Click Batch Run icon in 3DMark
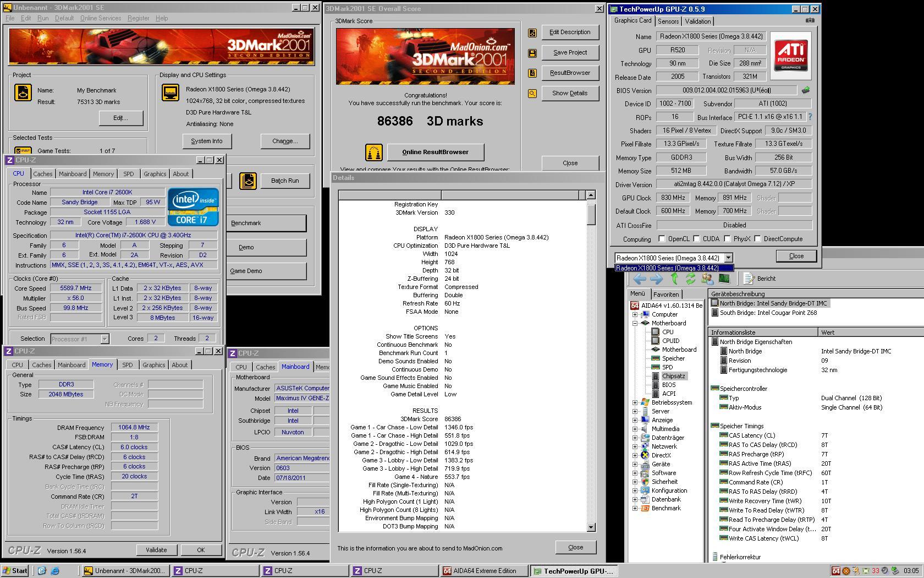The image size is (924, 578). pos(248,181)
